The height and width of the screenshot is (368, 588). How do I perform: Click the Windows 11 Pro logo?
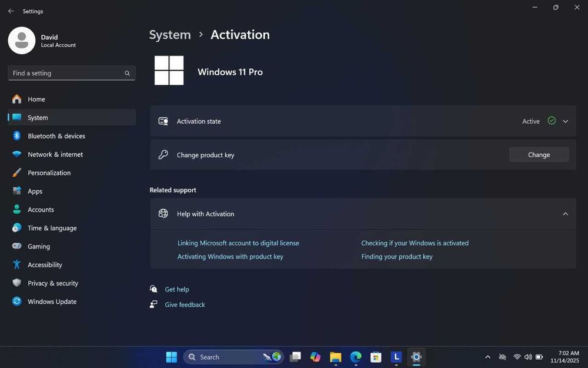click(x=169, y=71)
